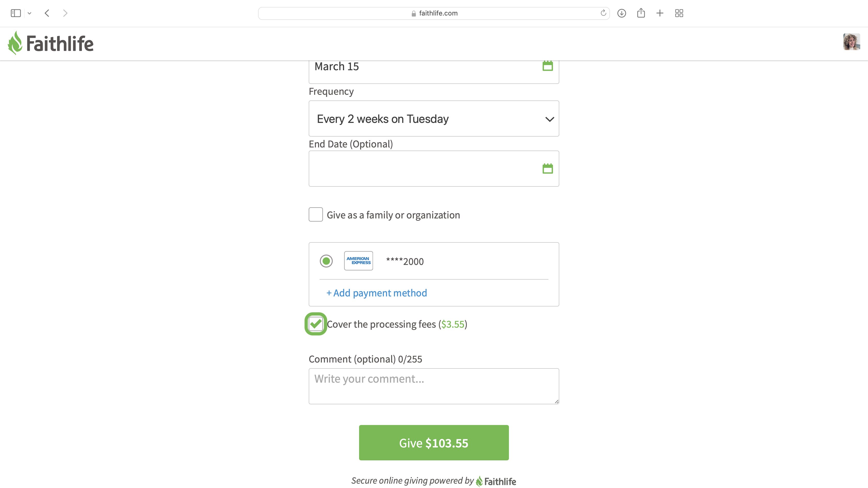Screen dimensions: 868x488
Task: Click the End Date input field
Action: 434,168
